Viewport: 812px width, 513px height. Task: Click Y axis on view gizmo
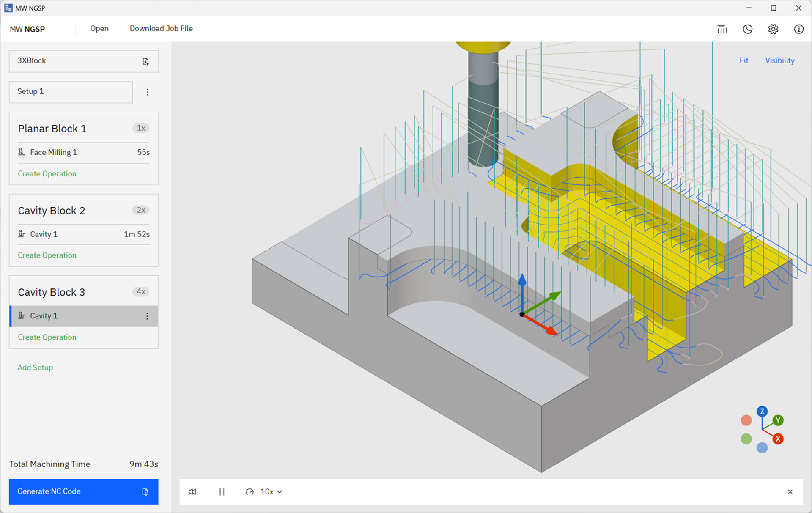(778, 420)
